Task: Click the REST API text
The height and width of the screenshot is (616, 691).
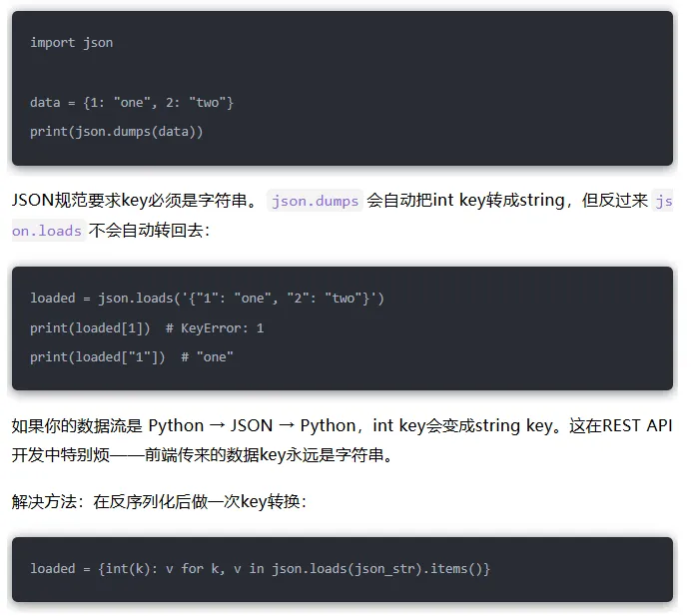Action: pos(637,425)
